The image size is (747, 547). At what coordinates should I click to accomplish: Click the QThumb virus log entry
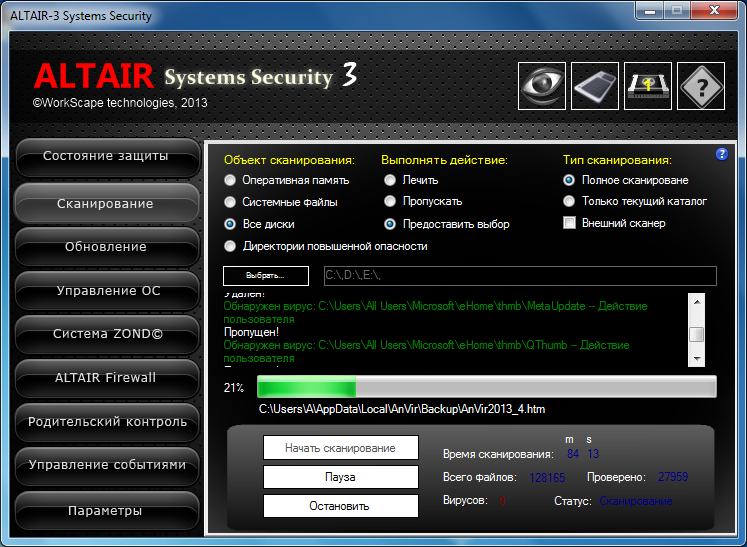coord(426,352)
